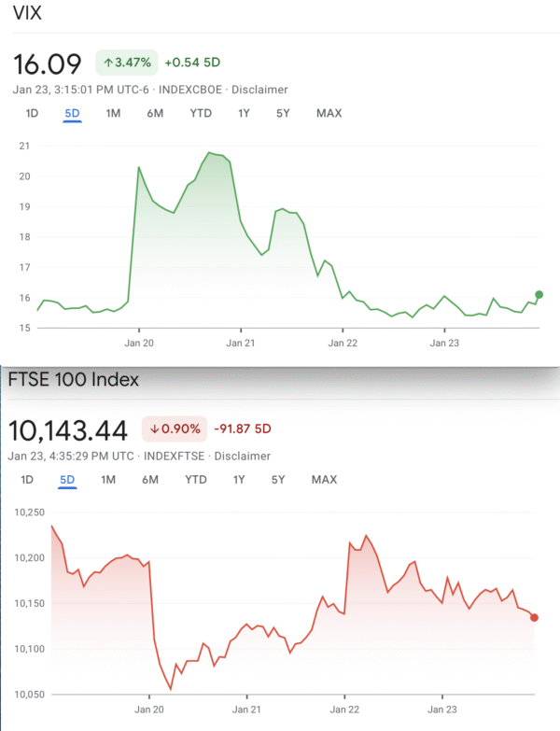The width and height of the screenshot is (560, 731).
Task: Click the red down-arrow in FTSE percentage badge
Action: [154, 429]
